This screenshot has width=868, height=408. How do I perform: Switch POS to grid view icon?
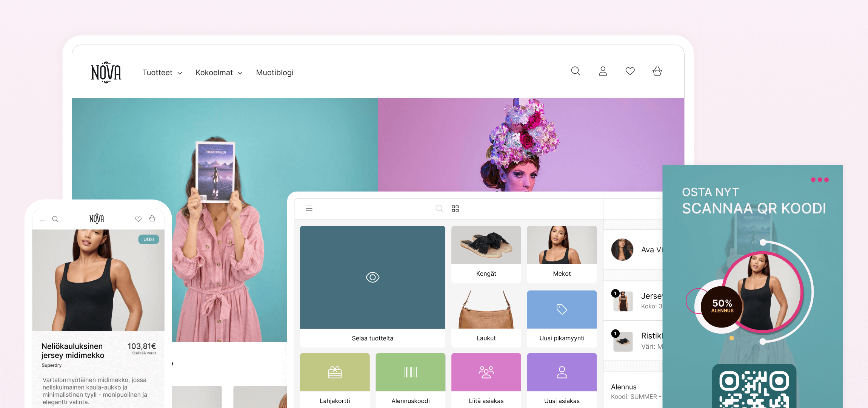tap(455, 209)
